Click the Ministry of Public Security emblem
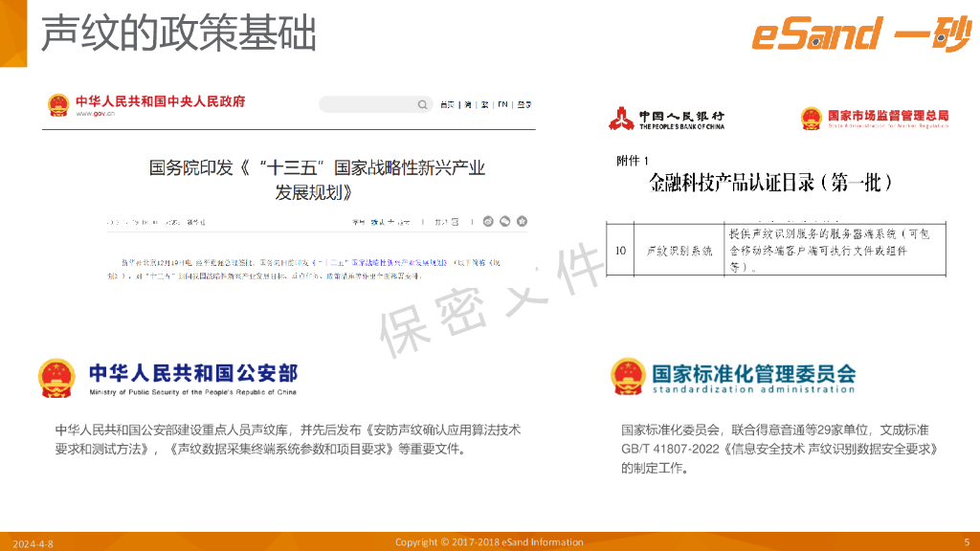The width and height of the screenshot is (980, 551). 59,378
